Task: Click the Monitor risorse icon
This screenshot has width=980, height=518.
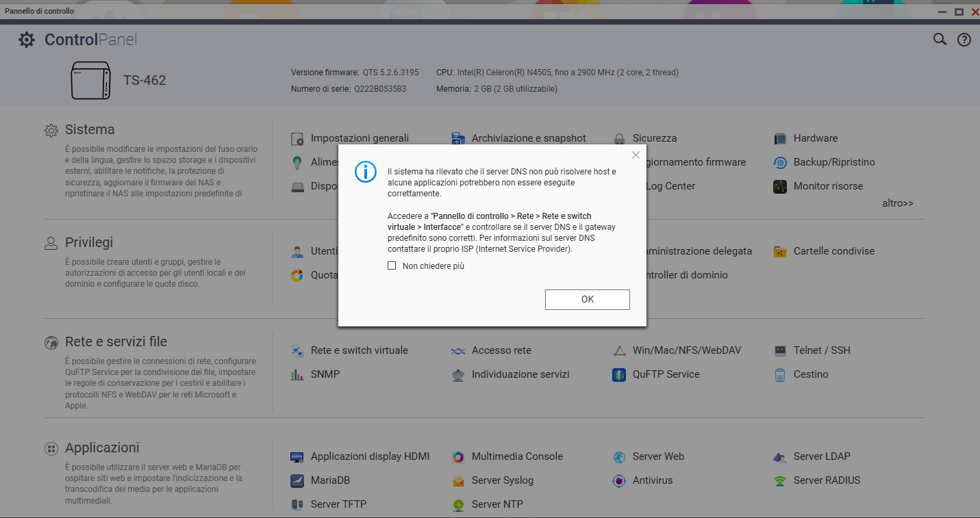Action: click(780, 186)
